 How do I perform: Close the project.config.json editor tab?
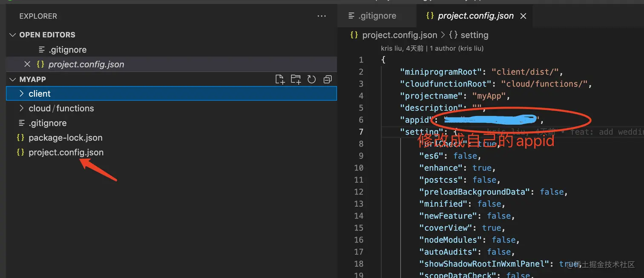523,16
